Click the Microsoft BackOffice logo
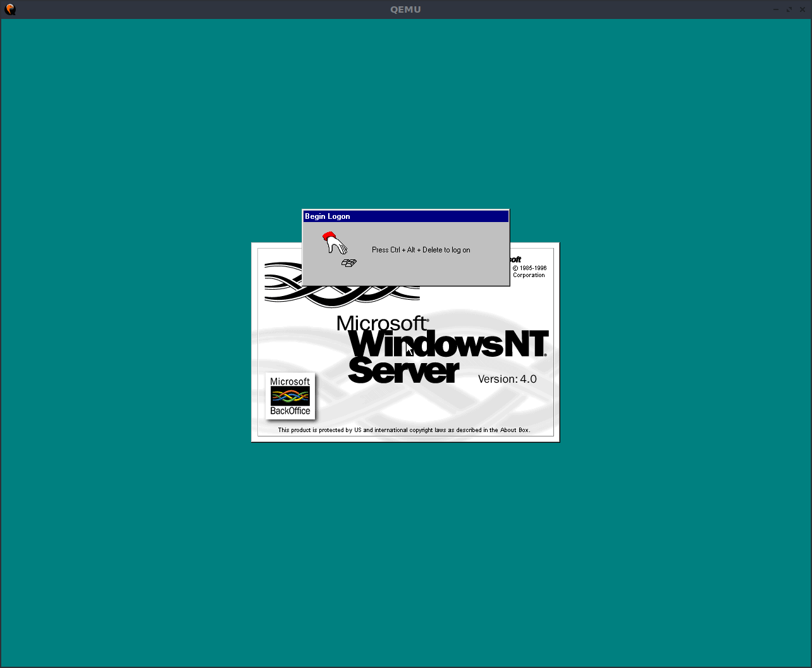Screen dimensions: 812x668 point(290,396)
